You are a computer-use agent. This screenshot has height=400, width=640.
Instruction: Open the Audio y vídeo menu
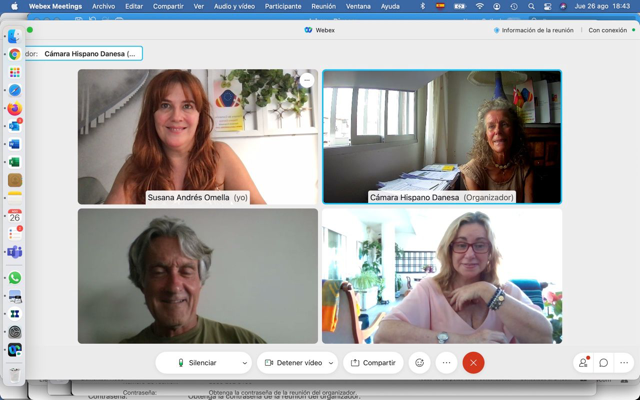(x=234, y=6)
